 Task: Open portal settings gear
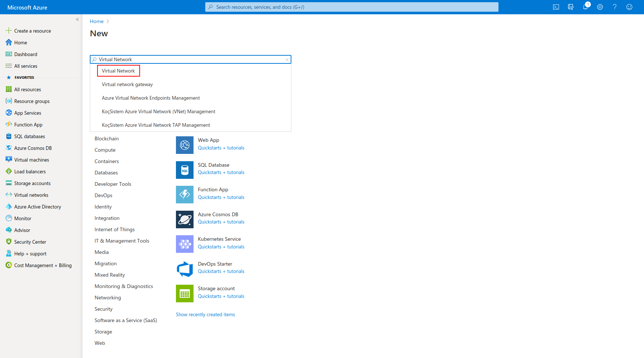click(600, 7)
